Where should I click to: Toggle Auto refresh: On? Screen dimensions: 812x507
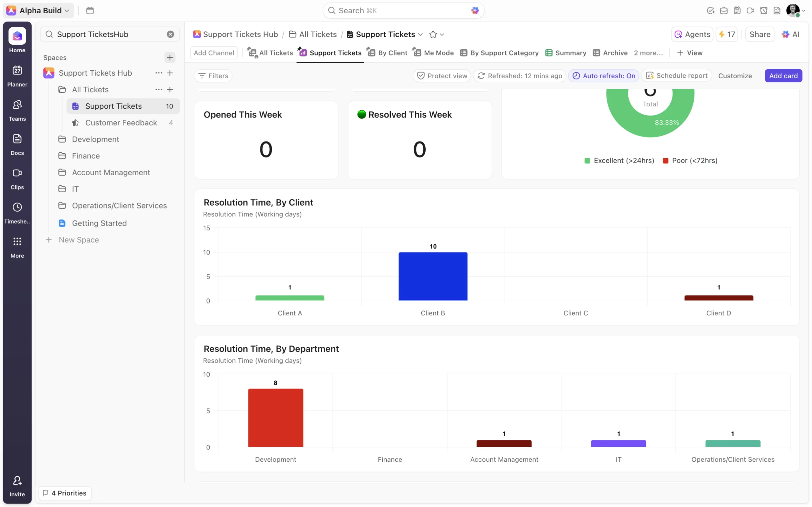click(x=604, y=76)
